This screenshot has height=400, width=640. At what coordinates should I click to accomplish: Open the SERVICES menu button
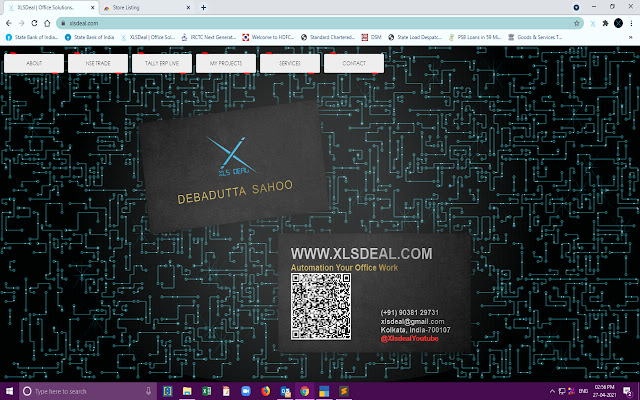tap(290, 63)
